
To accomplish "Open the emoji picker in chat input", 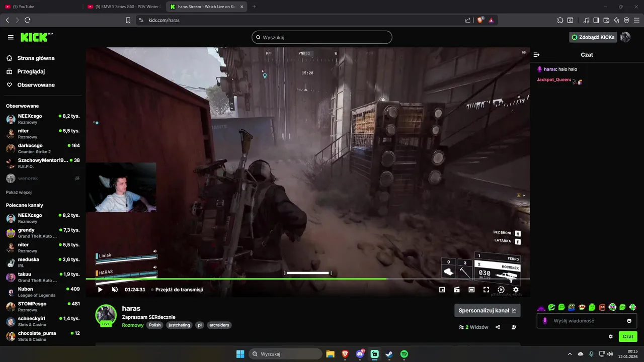I will click(629, 321).
